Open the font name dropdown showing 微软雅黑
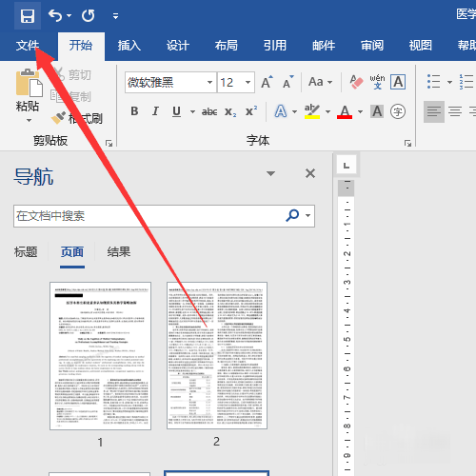Image resolution: width=476 pixels, height=476 pixels. point(170,83)
